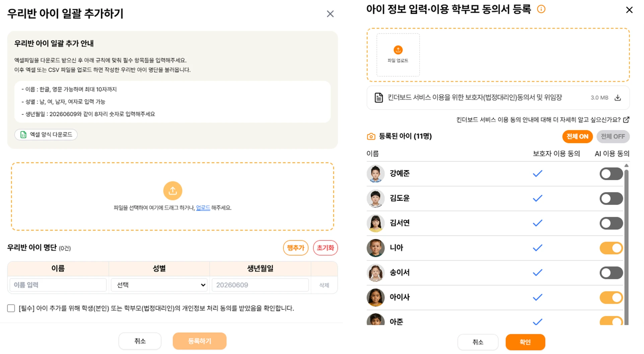This screenshot has width=644, height=354.
Task: Click the blue 업로드 link
Action: [203, 208]
